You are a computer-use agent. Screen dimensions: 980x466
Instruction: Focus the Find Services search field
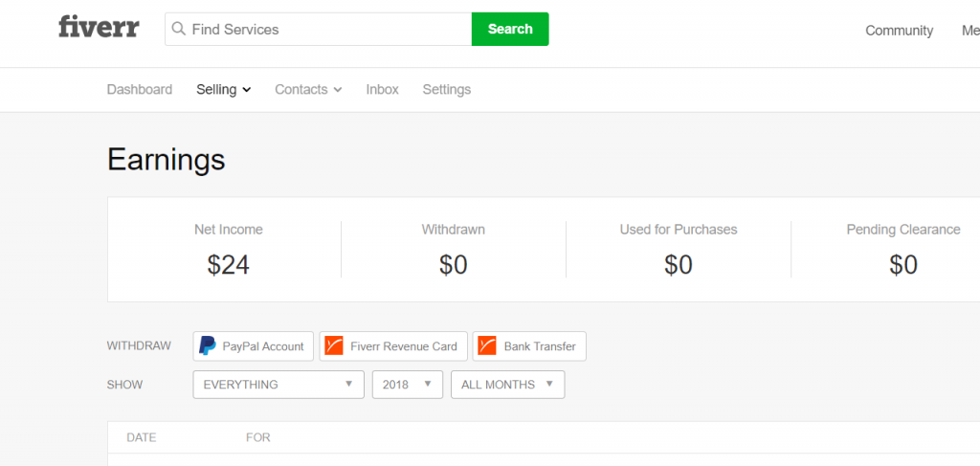point(318,29)
